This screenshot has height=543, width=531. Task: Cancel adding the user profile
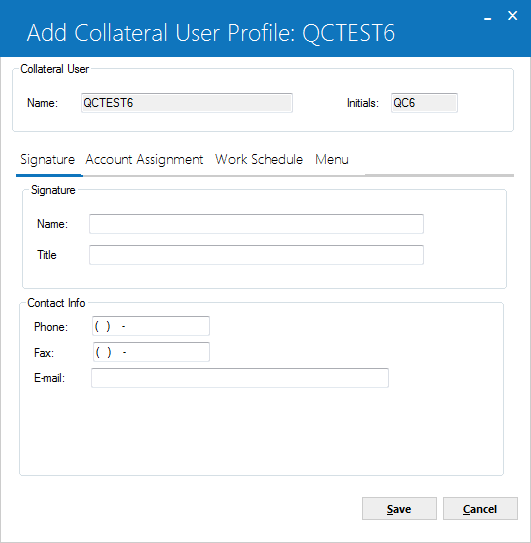pyautogui.click(x=480, y=509)
